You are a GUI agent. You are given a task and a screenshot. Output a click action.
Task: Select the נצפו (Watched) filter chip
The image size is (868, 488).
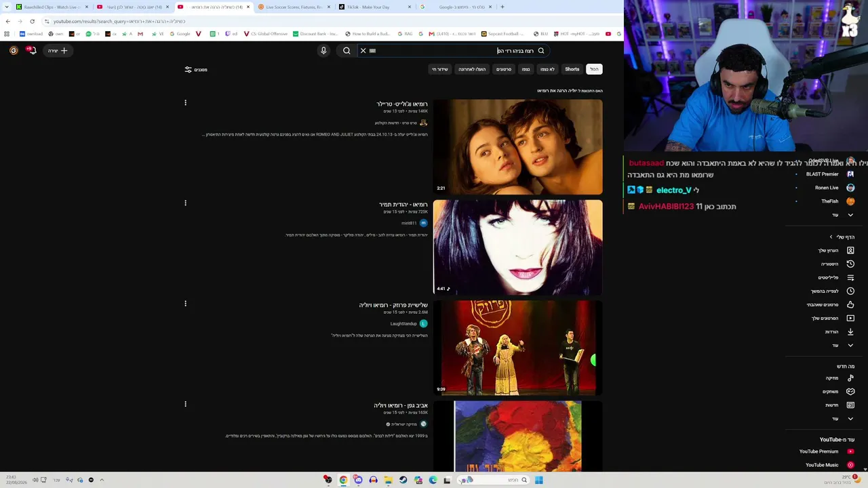click(x=526, y=69)
